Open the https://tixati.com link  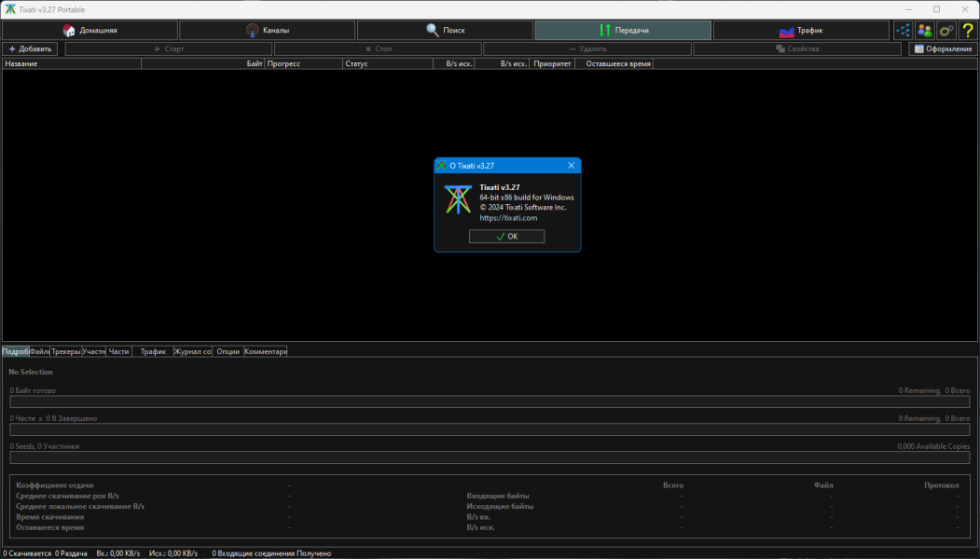point(508,218)
